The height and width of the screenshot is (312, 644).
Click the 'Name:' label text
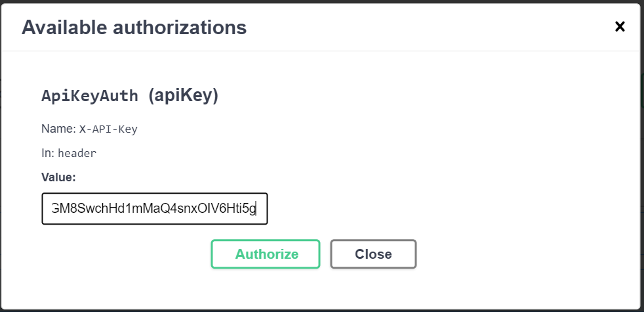(58, 129)
